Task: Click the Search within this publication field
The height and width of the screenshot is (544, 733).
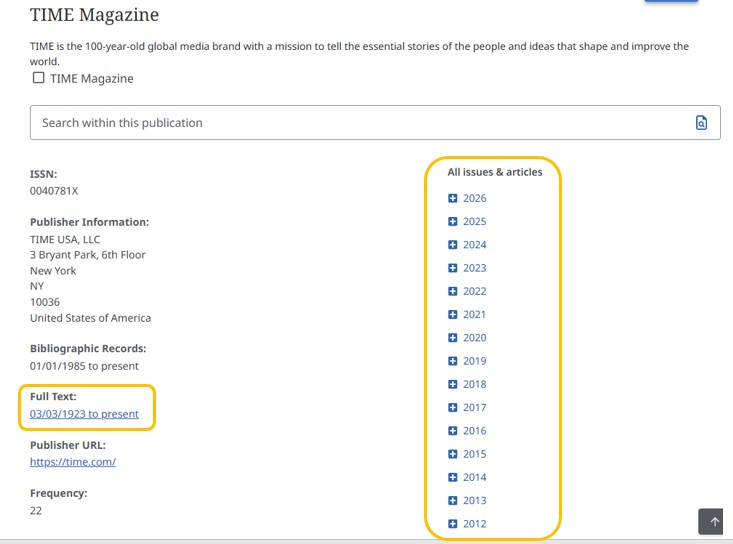Action: pos(360,123)
